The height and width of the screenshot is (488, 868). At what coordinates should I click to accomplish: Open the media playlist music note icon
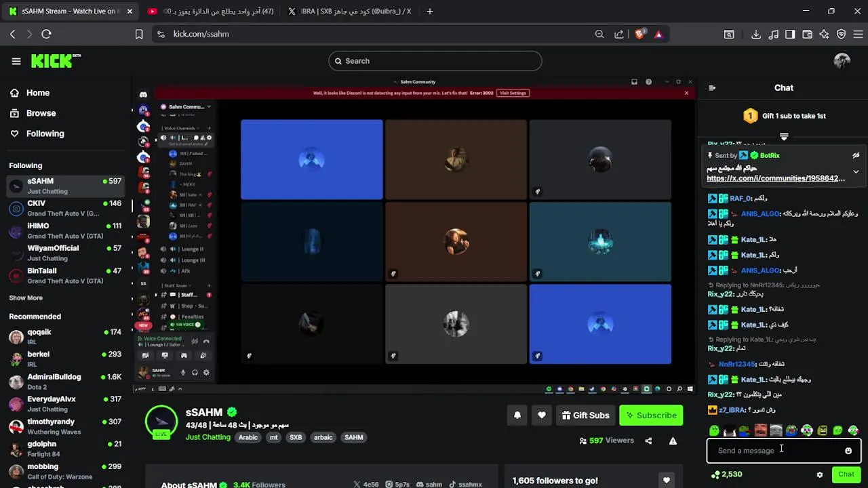[x=774, y=34]
